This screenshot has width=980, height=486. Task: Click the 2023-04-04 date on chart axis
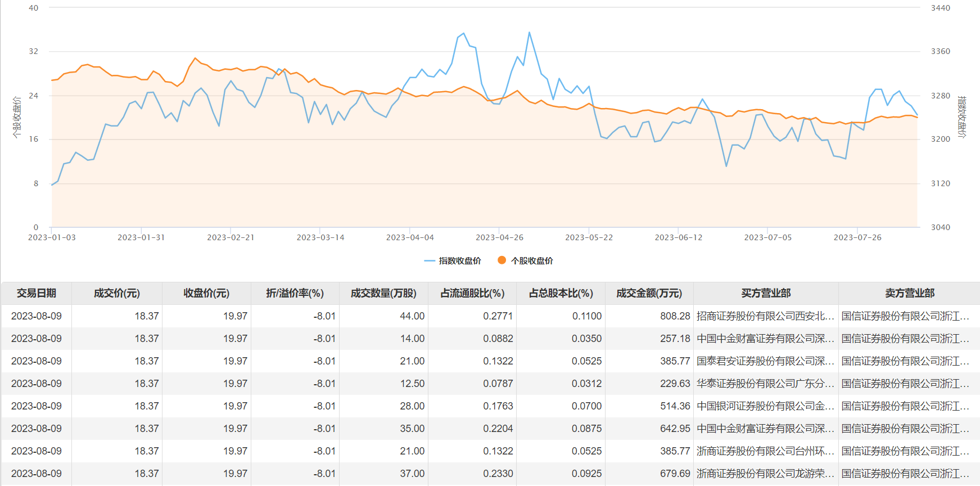coord(410,237)
